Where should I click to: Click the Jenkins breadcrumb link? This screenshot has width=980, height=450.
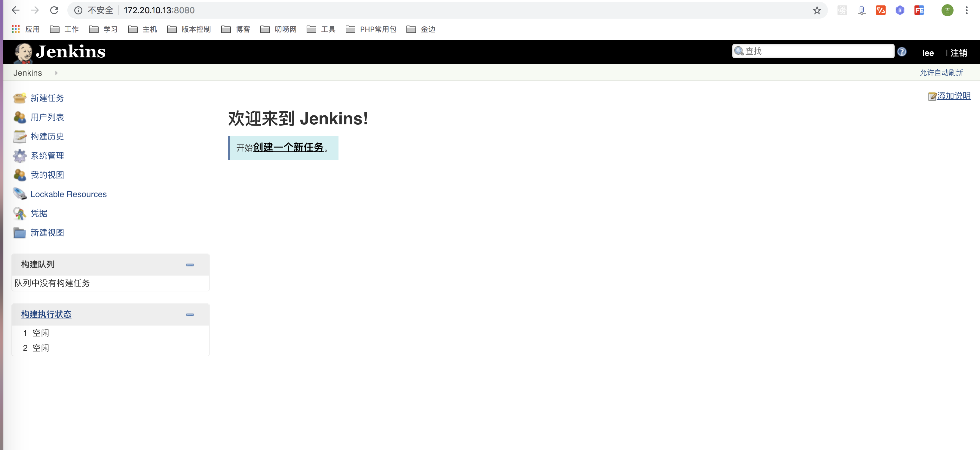[x=28, y=73]
